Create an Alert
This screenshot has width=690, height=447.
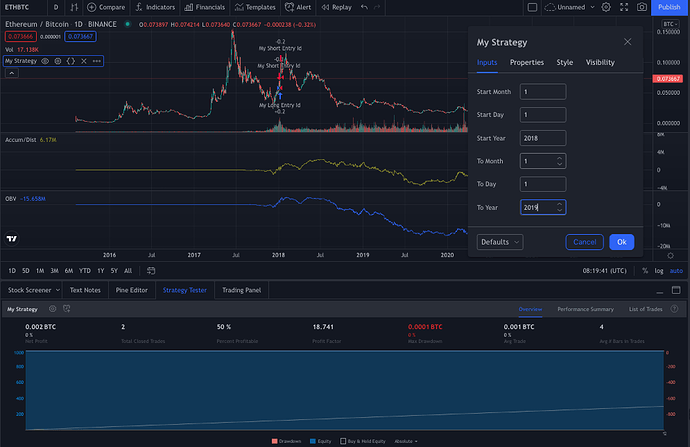(x=298, y=7)
